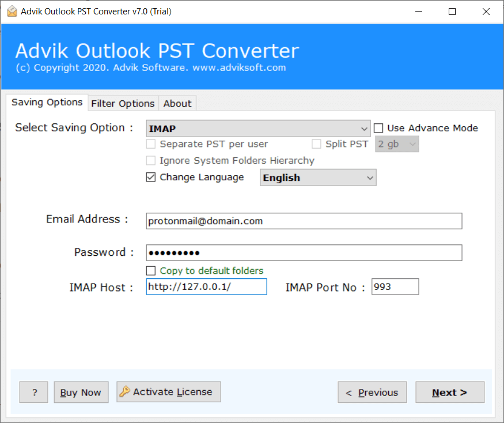The height and width of the screenshot is (423, 504).
Task: Close the Advik converter window
Action: pyautogui.click(x=486, y=12)
